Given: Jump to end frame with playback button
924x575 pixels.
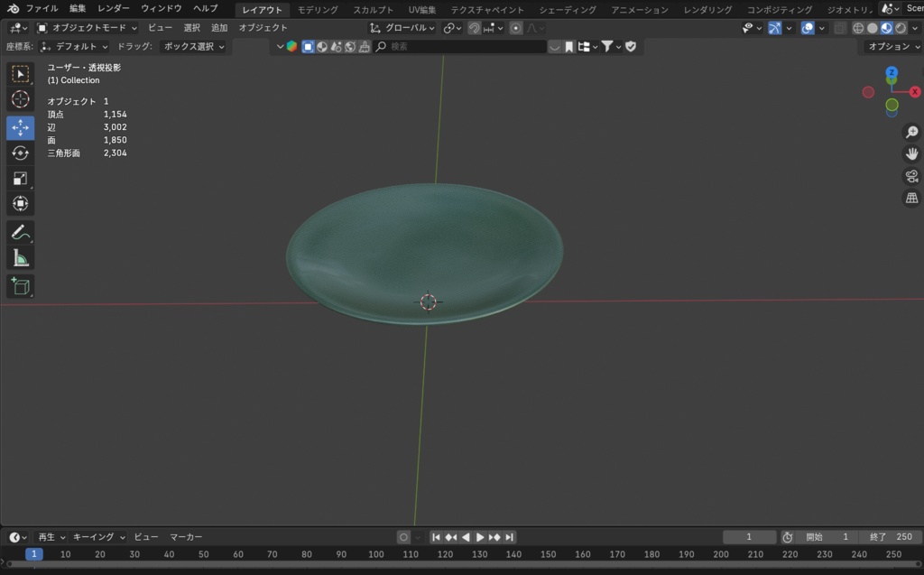Looking at the screenshot, I should 512,536.
